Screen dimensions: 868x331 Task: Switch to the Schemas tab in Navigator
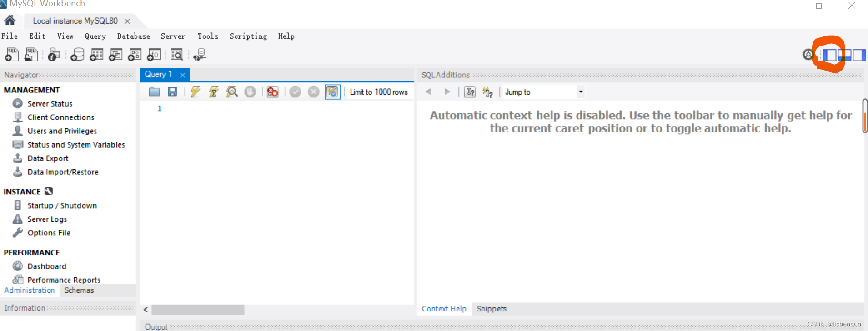(79, 290)
